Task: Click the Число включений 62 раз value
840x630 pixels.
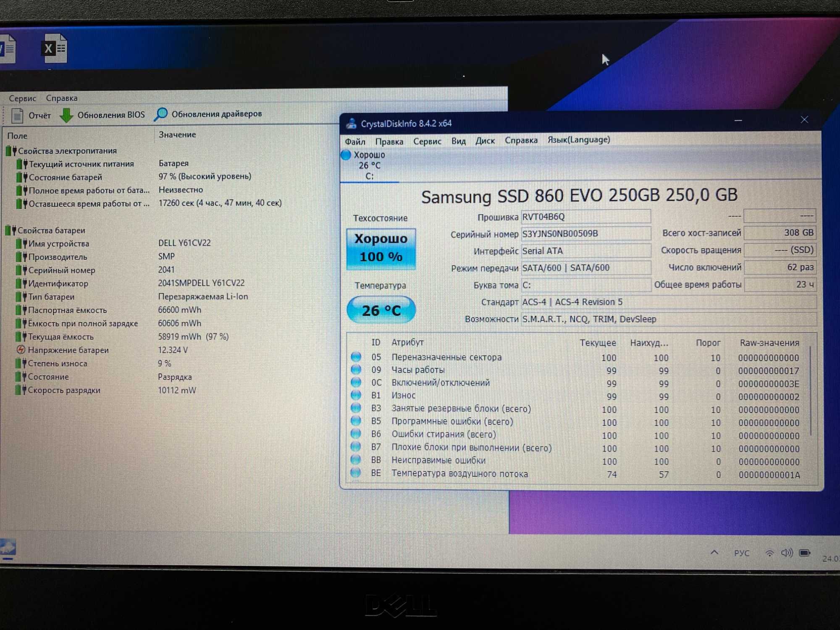Action: click(x=780, y=267)
